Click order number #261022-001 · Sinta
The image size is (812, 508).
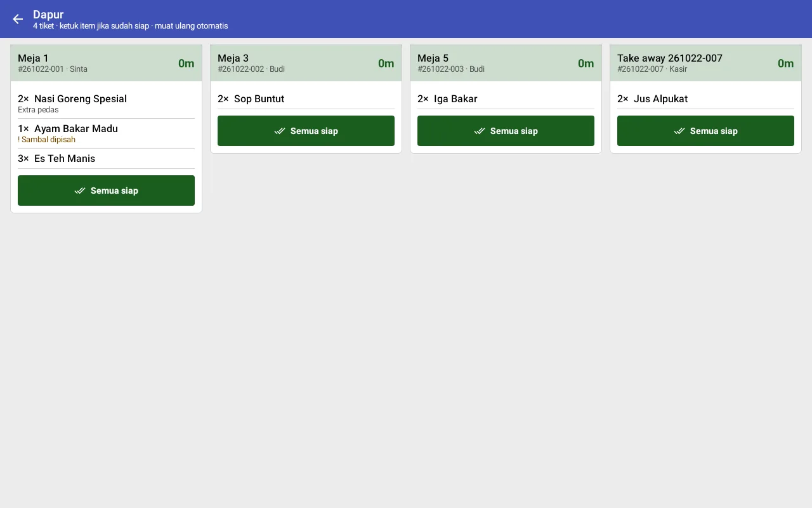click(53, 69)
